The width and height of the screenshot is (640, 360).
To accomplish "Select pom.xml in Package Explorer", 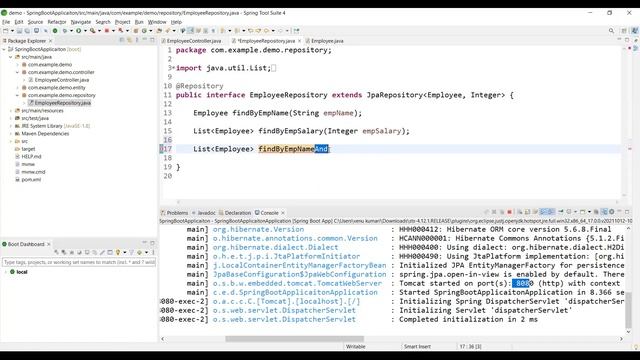I will click(31, 180).
